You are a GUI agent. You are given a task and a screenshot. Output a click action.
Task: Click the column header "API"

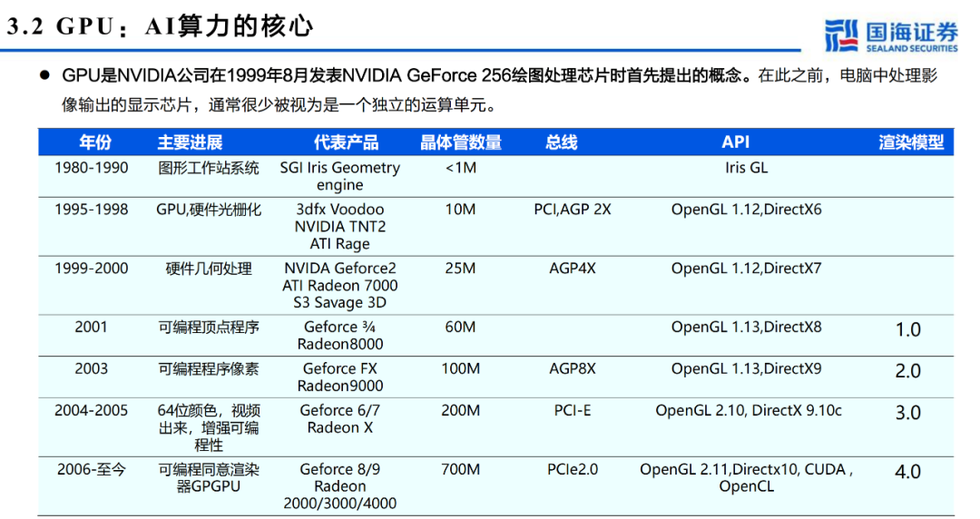pos(736,142)
